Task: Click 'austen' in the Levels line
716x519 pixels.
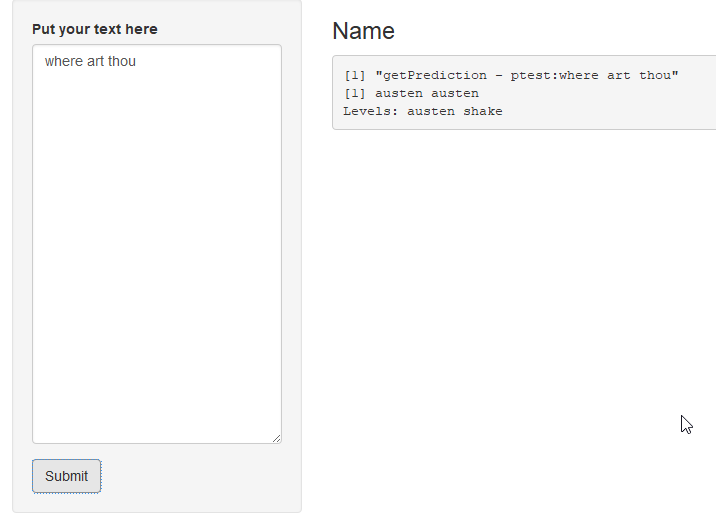Action: [431, 111]
